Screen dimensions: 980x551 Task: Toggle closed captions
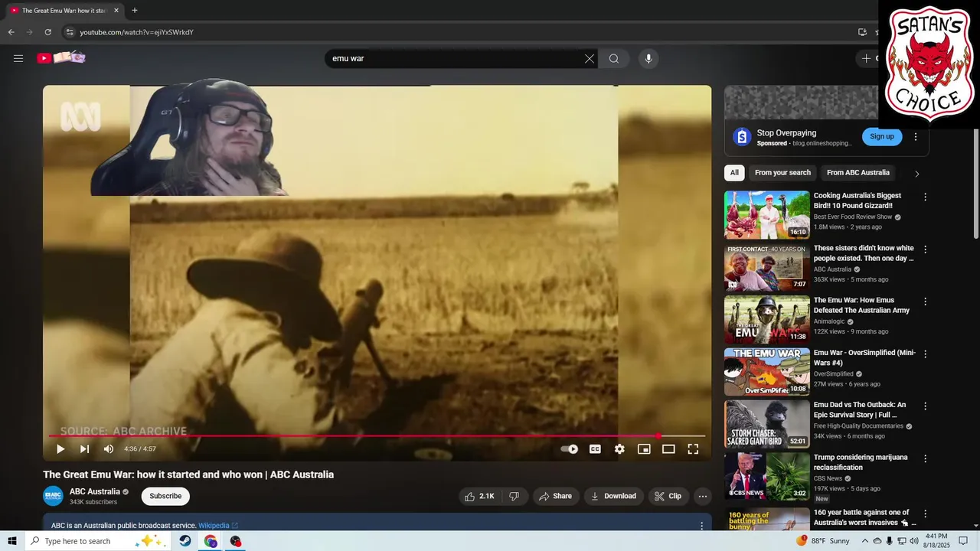595,449
